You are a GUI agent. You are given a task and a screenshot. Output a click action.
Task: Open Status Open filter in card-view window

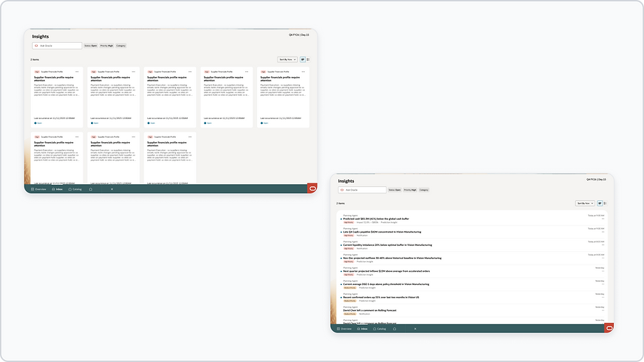coord(91,46)
